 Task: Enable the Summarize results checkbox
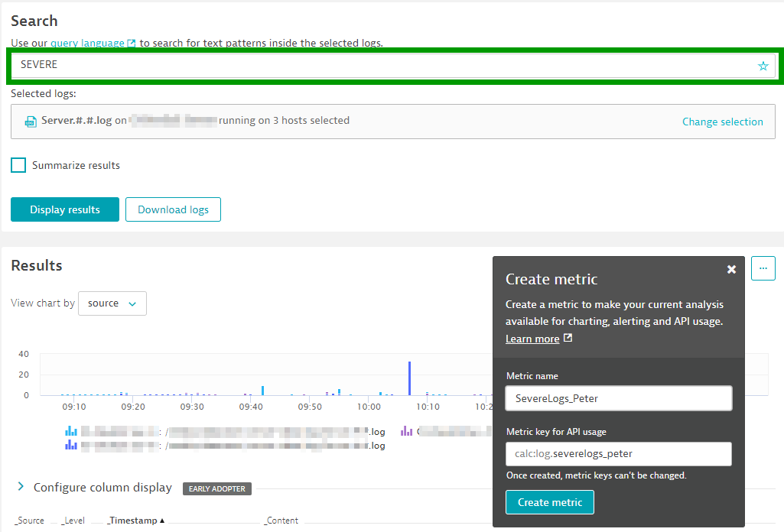point(18,165)
